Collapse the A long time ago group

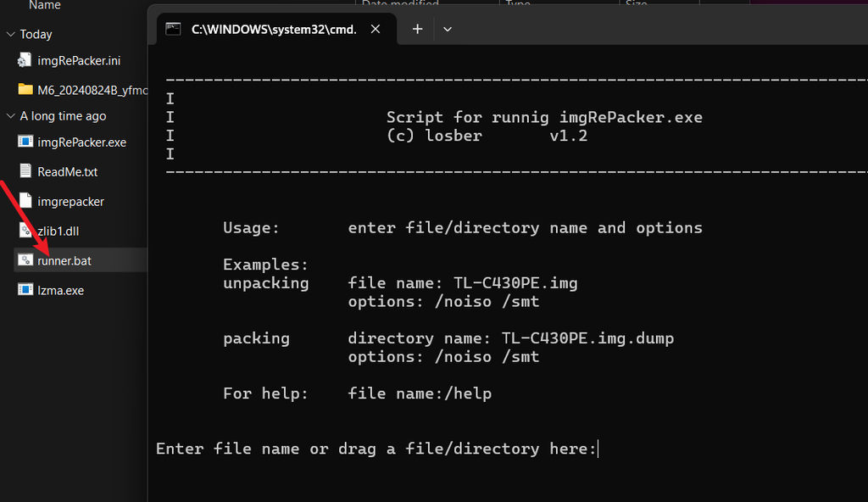pyautogui.click(x=10, y=116)
